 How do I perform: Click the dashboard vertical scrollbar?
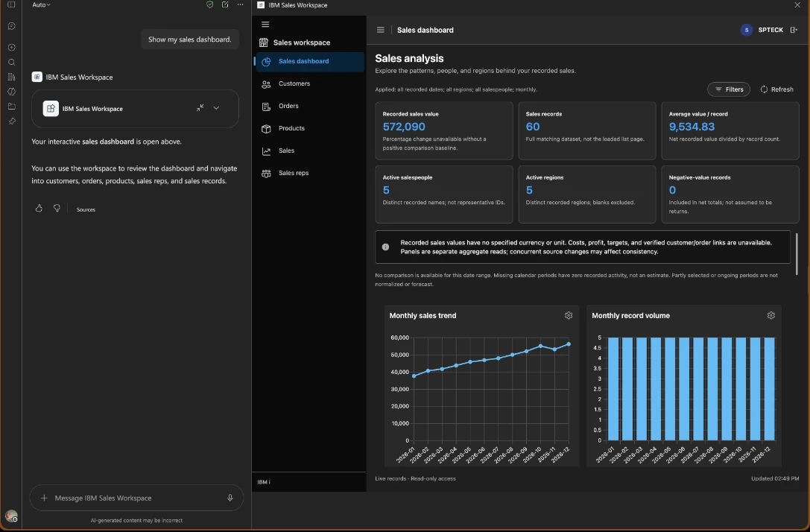(x=797, y=253)
